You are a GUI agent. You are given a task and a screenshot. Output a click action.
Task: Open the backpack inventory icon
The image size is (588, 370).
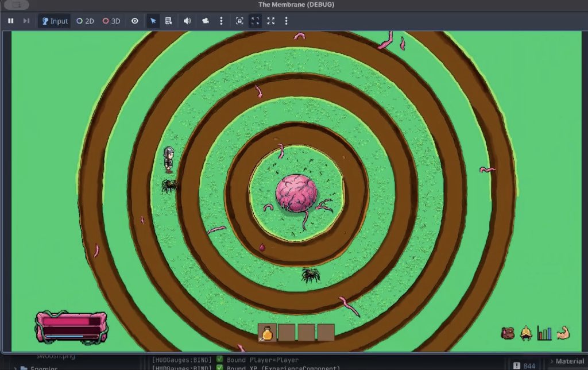click(x=508, y=333)
